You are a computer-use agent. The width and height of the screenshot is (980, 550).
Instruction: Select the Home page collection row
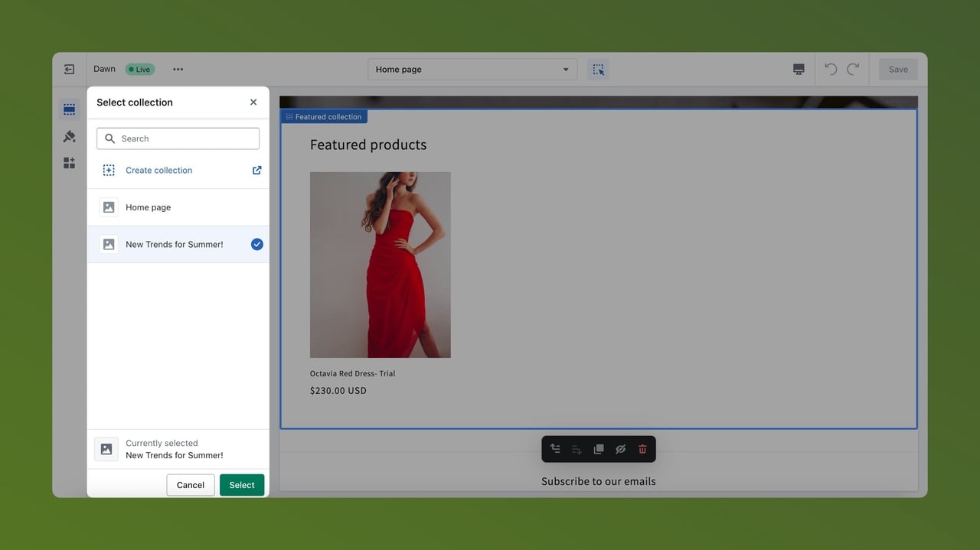click(178, 207)
